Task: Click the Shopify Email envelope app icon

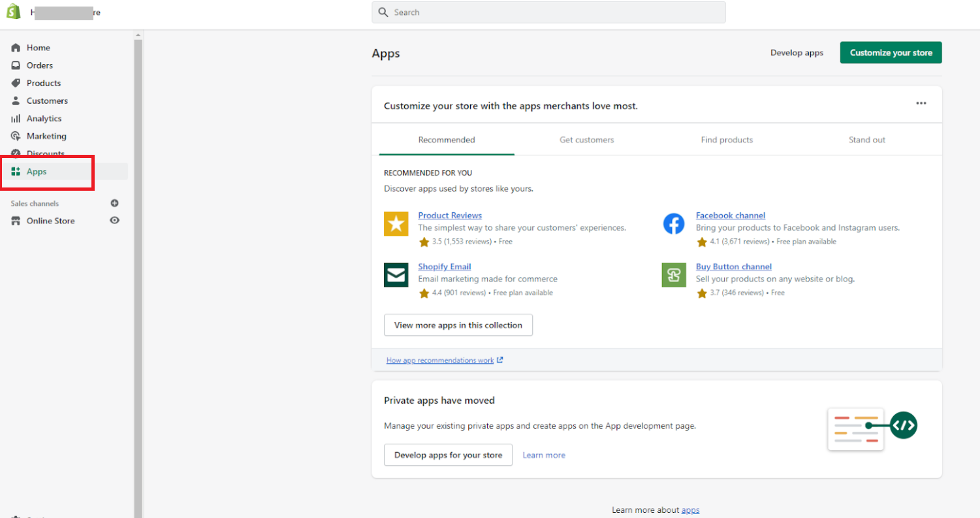Action: pyautogui.click(x=396, y=275)
